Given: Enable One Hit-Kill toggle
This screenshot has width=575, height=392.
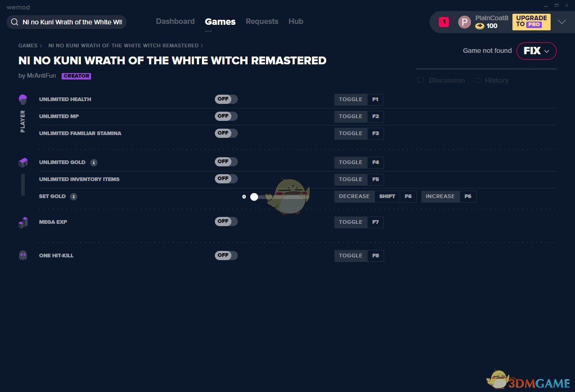Looking at the screenshot, I should [226, 256].
